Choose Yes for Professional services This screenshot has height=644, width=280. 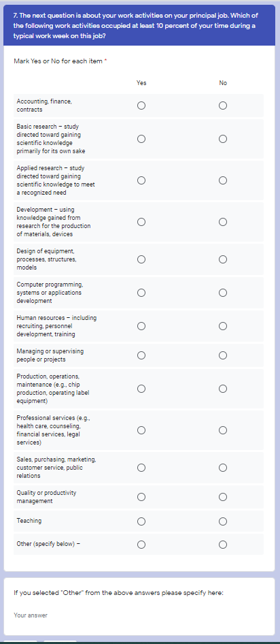tap(141, 430)
